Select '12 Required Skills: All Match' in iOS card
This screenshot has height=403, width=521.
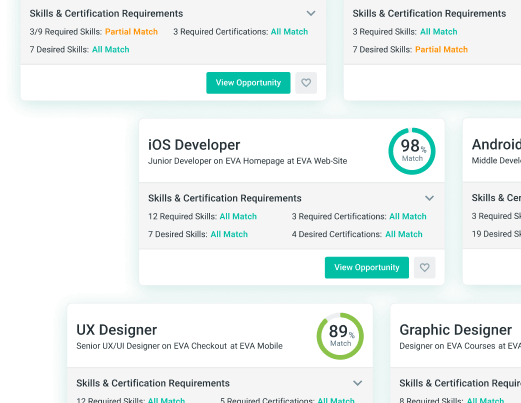[x=202, y=216]
